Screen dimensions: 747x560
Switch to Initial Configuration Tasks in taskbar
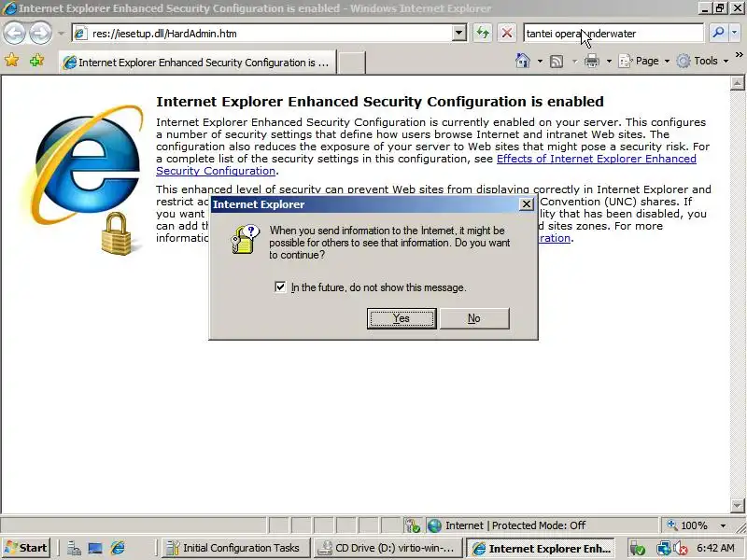(236, 548)
